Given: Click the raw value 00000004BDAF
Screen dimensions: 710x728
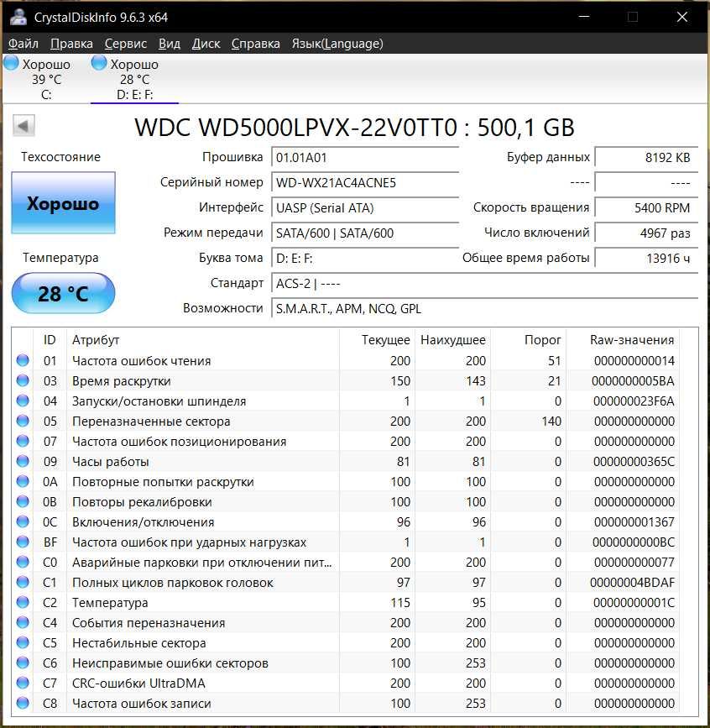Looking at the screenshot, I should [632, 582].
